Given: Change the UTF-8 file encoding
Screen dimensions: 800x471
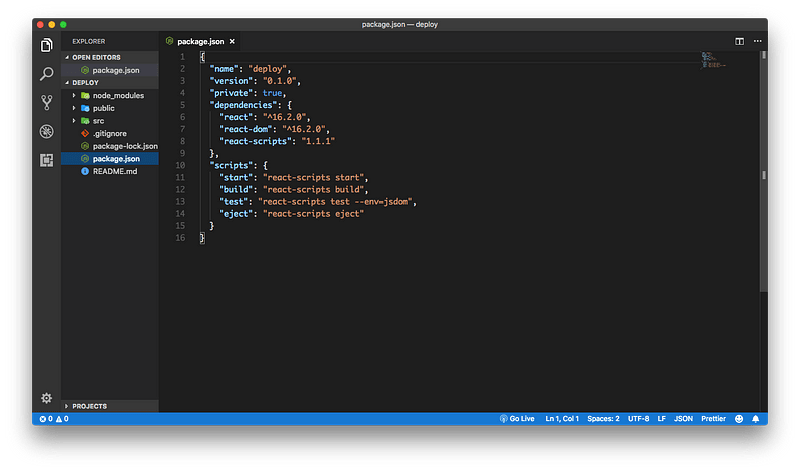Looking at the screenshot, I should [x=638, y=418].
